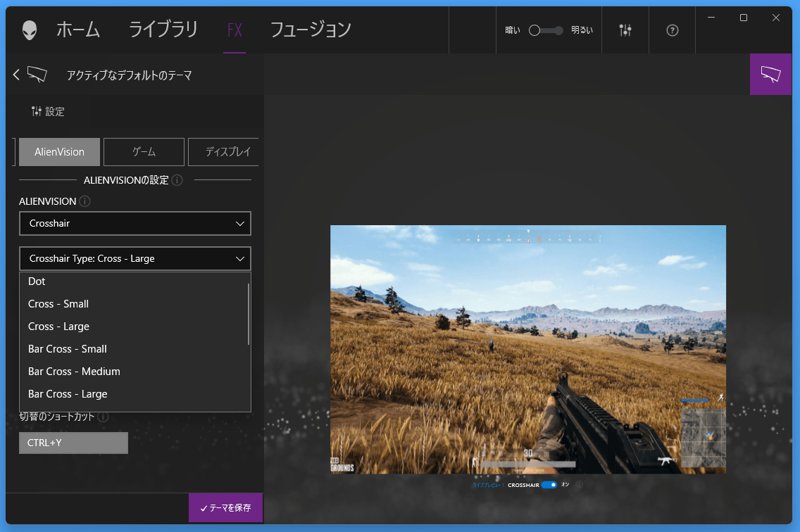The image size is (800, 532).
Task: Open the ライブラリ tab
Action: click(x=163, y=30)
